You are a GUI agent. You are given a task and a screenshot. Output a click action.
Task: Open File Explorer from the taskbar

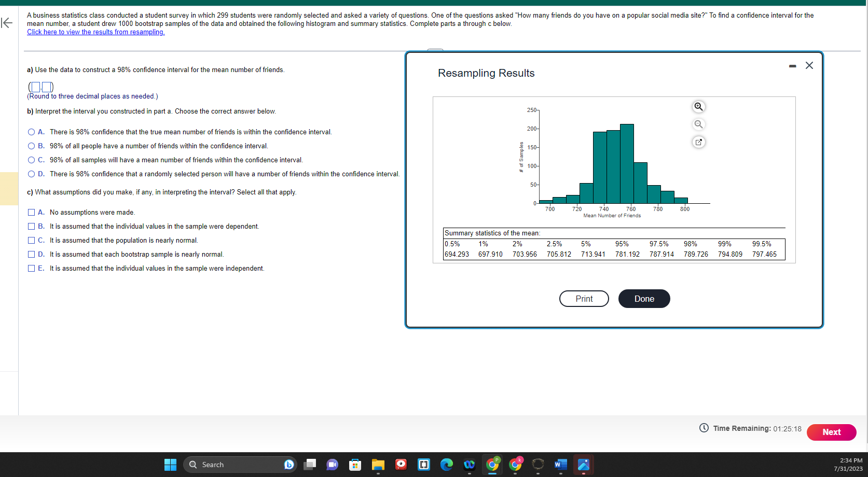(378, 465)
